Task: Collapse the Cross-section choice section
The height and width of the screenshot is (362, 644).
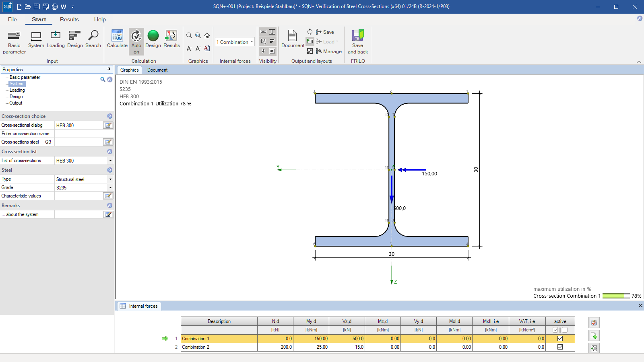Action: 109,116
